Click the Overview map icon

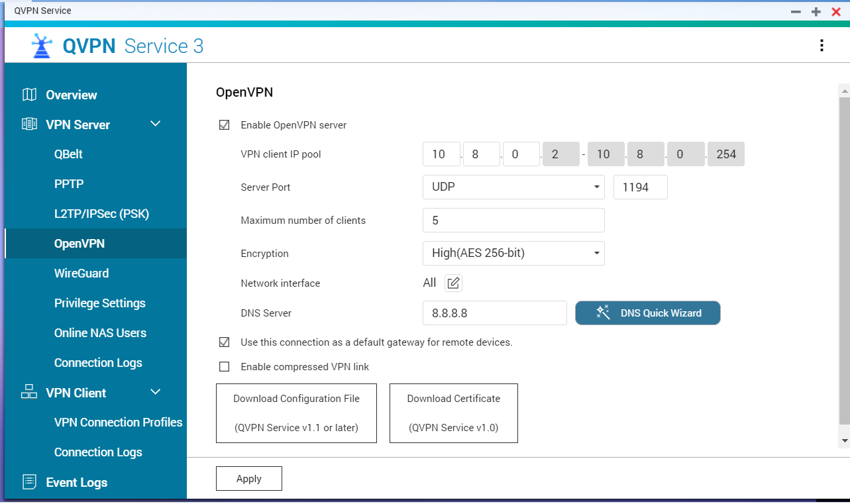(29, 95)
